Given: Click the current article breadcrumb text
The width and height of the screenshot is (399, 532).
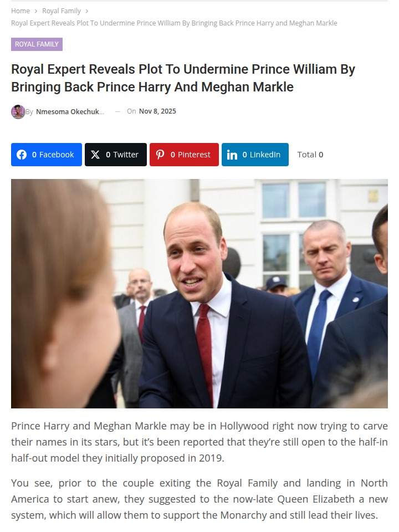Looking at the screenshot, I should [x=174, y=23].
